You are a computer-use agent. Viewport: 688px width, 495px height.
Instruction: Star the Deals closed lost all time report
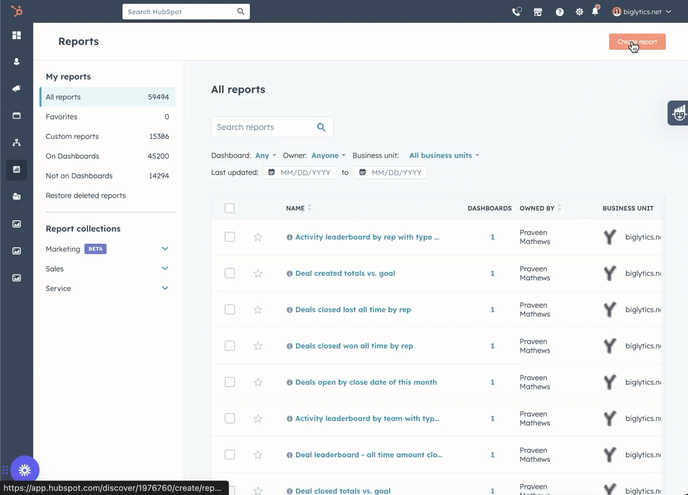[258, 310]
